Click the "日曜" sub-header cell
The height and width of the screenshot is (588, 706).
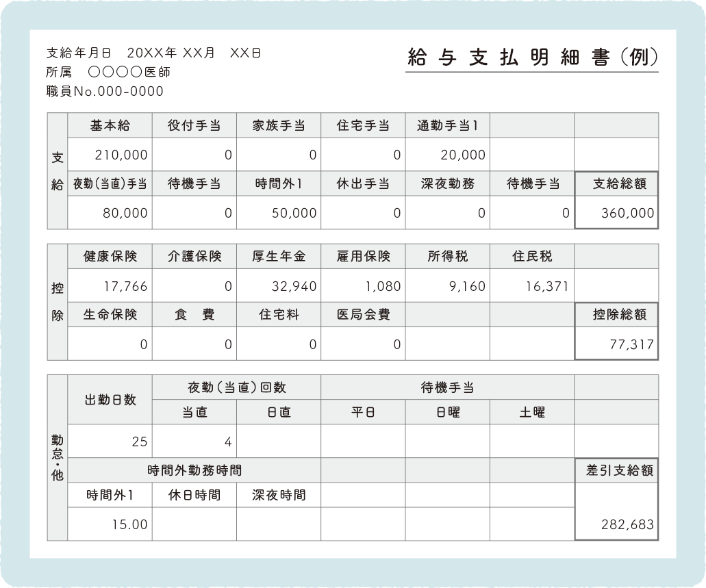tap(448, 412)
